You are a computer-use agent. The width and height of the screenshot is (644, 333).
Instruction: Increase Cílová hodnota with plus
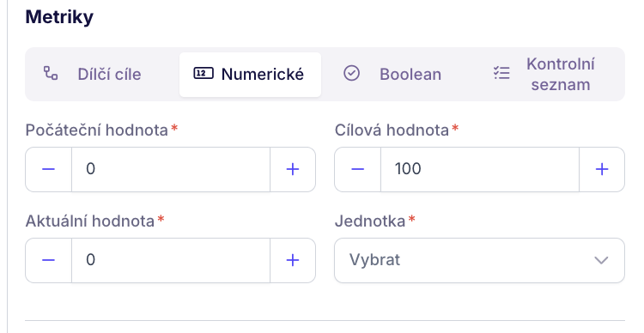pyautogui.click(x=602, y=169)
